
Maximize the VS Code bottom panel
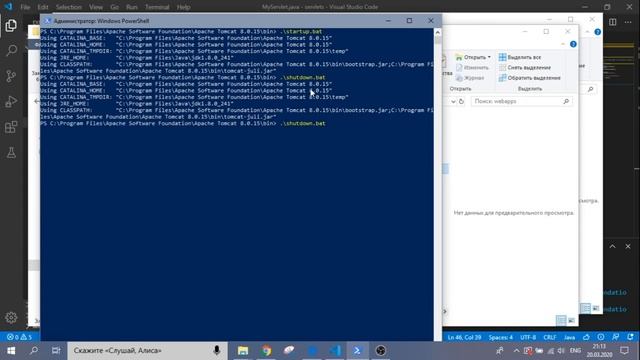point(612,246)
